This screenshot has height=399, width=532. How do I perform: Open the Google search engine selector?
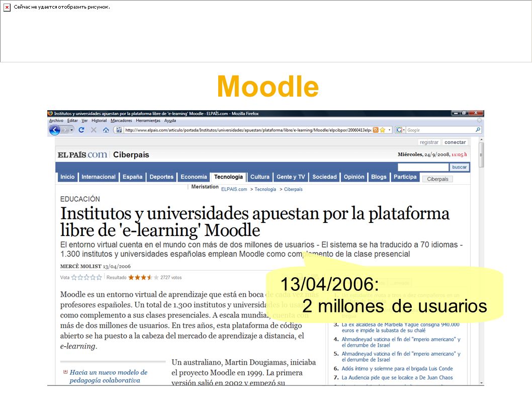(x=400, y=130)
